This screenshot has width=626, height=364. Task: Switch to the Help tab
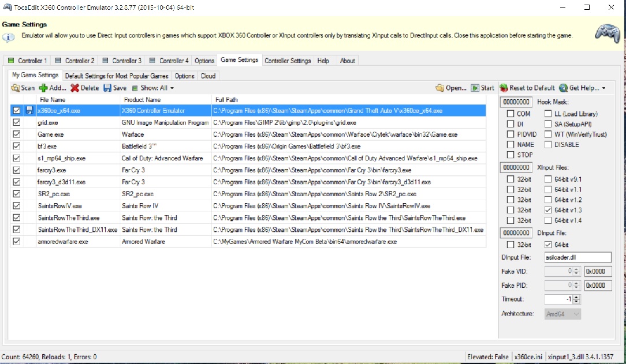[323, 61]
